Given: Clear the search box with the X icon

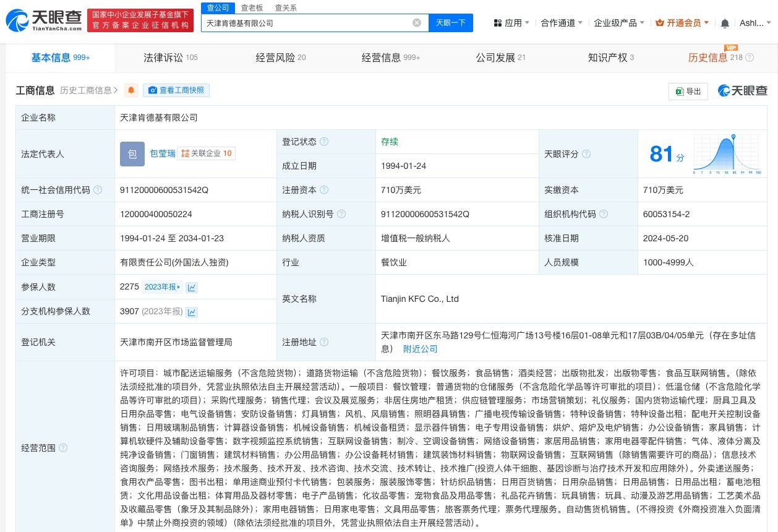Looking at the screenshot, I should pos(417,22).
